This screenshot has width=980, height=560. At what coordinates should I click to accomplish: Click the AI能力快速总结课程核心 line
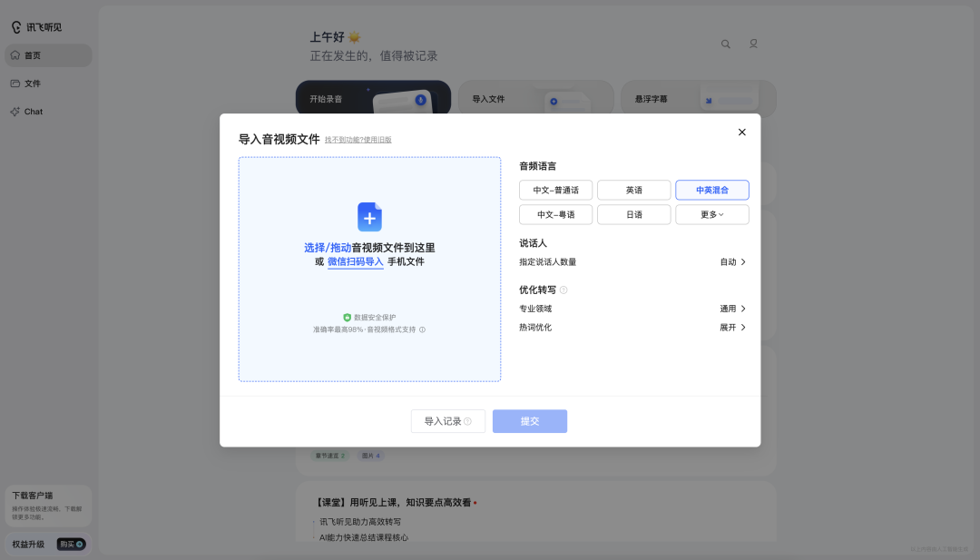[x=364, y=537]
